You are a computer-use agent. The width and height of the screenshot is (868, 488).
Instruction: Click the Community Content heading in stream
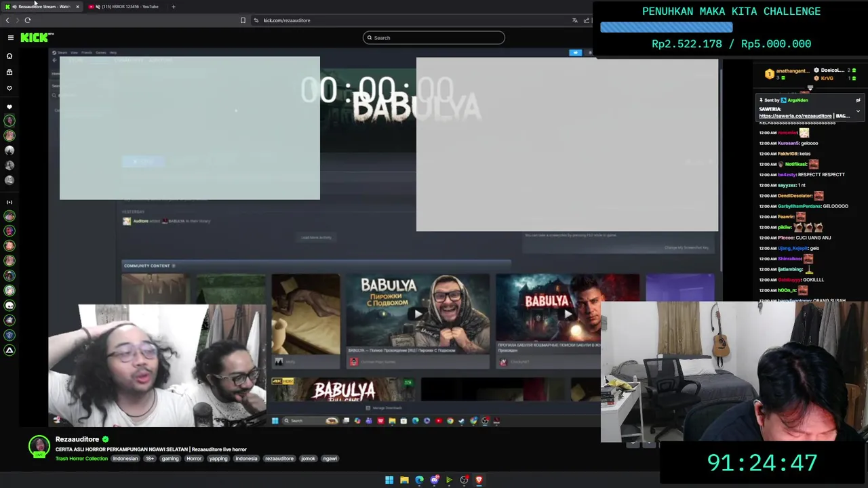click(x=146, y=266)
